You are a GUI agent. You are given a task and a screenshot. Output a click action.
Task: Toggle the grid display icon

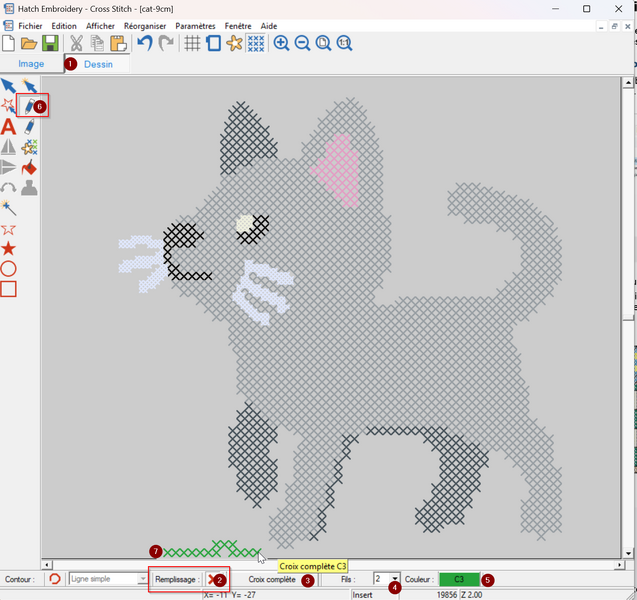[192, 43]
